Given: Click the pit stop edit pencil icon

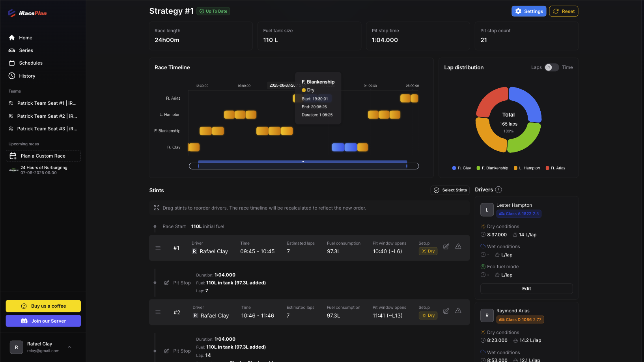Looking at the screenshot, I should pos(166,282).
